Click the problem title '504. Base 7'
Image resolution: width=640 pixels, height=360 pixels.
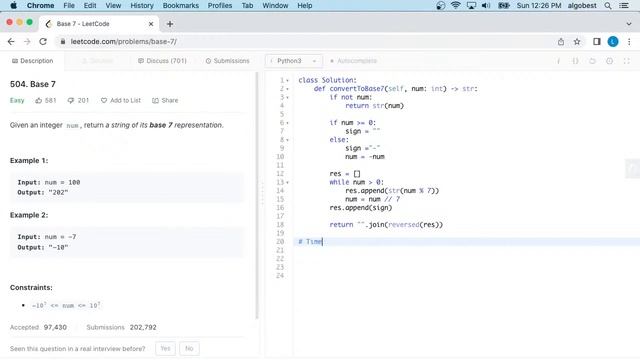click(x=33, y=84)
